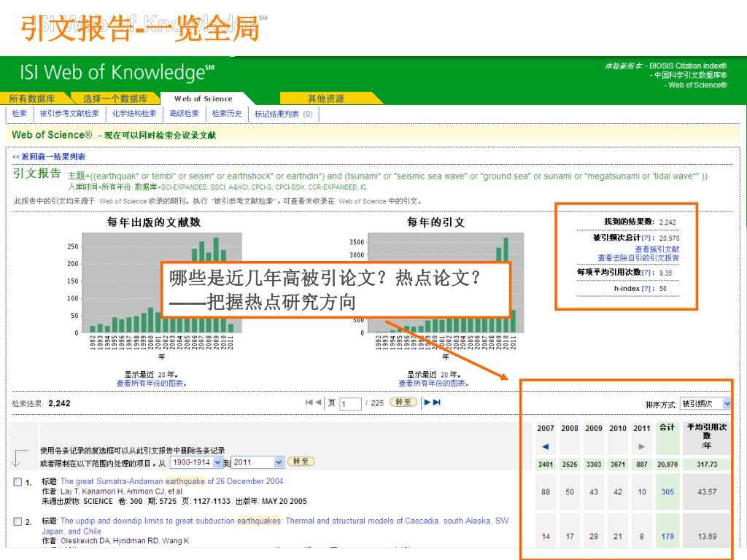Image resolution: width=747 pixels, height=560 pixels.
Task: Click 查看去除自引的引文报告 link
Action: pos(638,257)
